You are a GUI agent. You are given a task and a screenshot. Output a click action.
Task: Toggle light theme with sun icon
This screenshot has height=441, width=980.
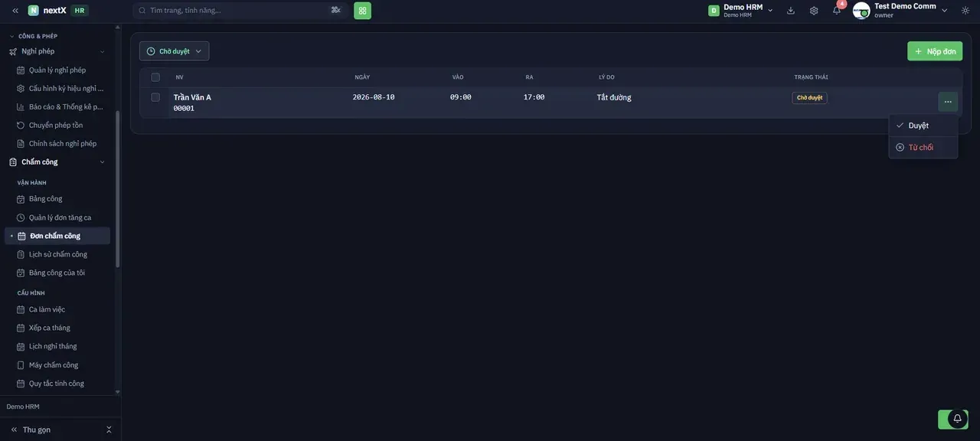click(x=965, y=10)
